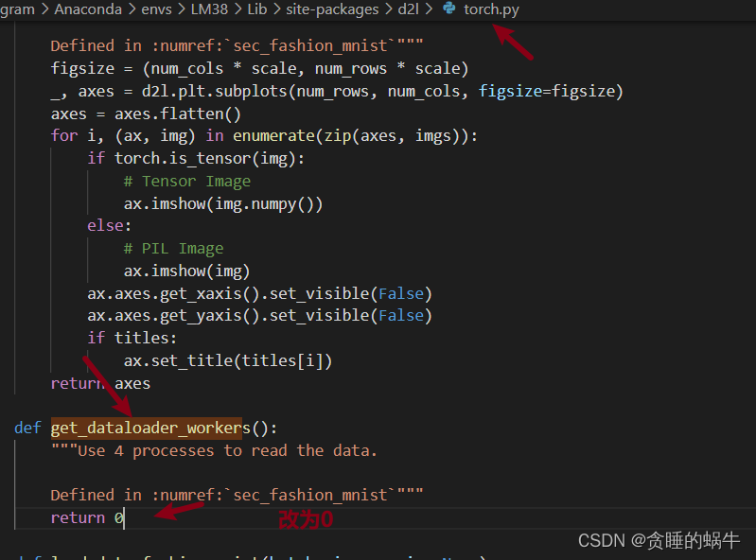Expand breadcrumb chevron after Lib
The image size is (756, 560).
click(x=276, y=9)
